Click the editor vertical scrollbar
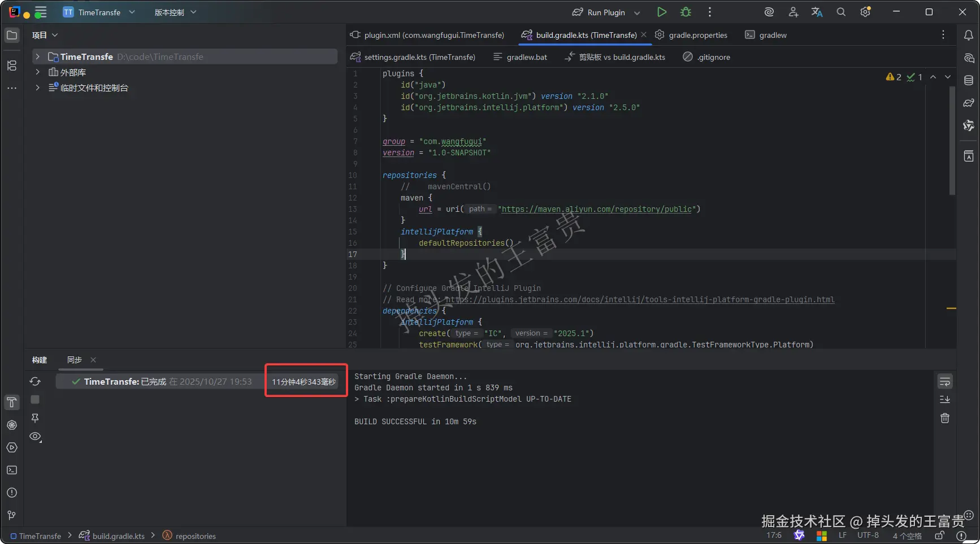 click(x=952, y=141)
